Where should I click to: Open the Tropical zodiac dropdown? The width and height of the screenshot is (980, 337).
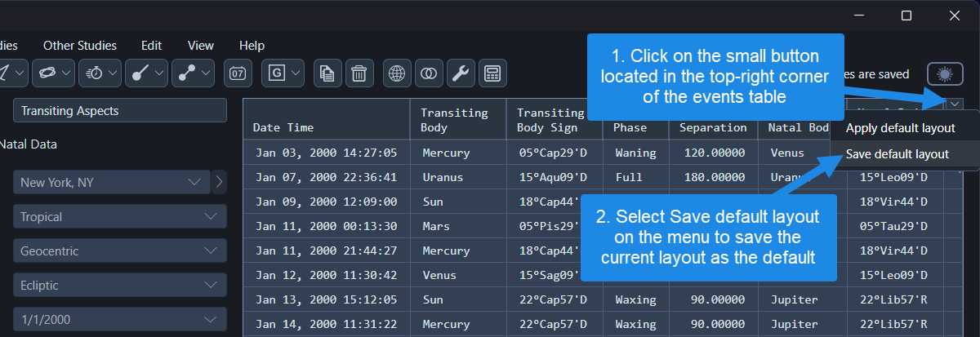pos(120,217)
